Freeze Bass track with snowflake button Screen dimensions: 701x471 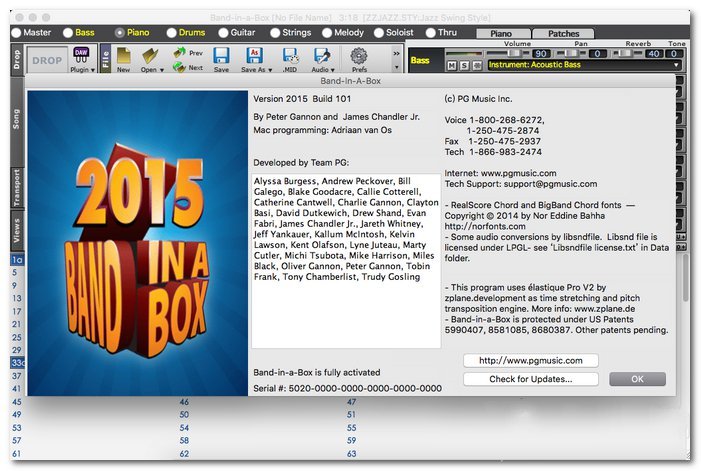click(477, 66)
